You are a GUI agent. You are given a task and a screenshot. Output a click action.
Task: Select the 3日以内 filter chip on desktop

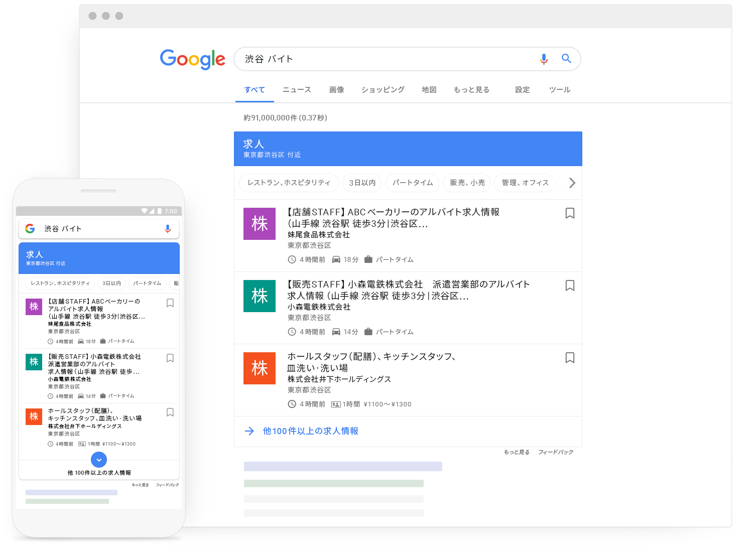pyautogui.click(x=362, y=183)
